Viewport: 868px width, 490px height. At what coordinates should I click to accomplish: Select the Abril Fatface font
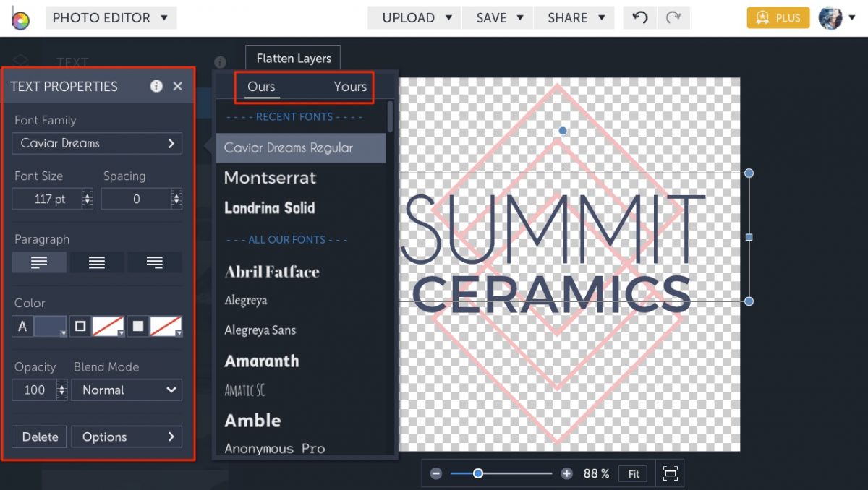[x=272, y=272]
